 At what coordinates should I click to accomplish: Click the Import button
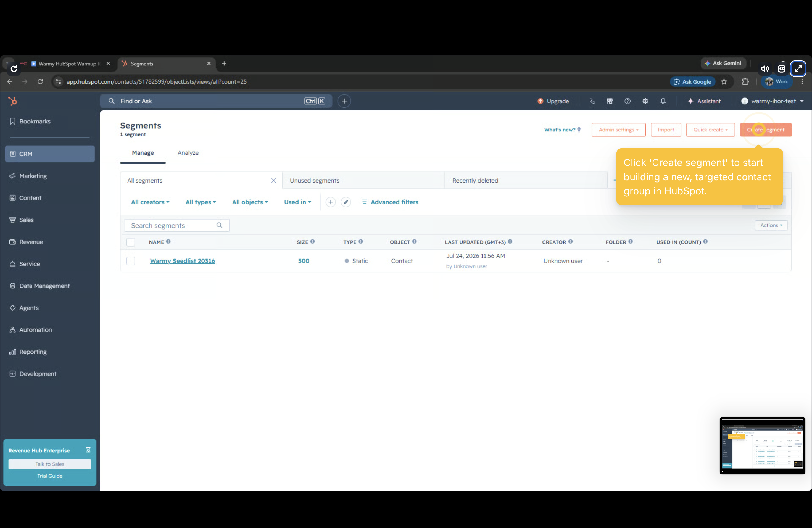(x=666, y=130)
